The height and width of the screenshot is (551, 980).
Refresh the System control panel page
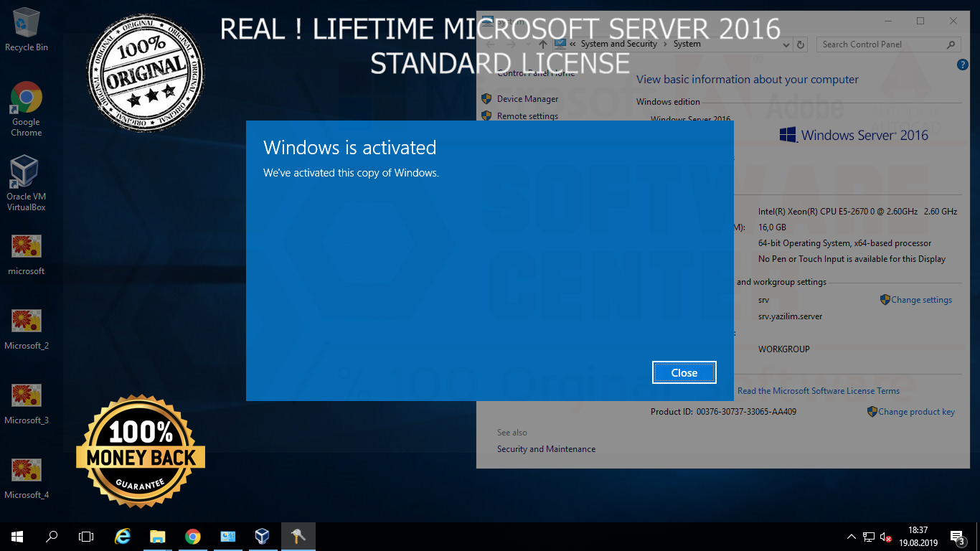point(801,44)
